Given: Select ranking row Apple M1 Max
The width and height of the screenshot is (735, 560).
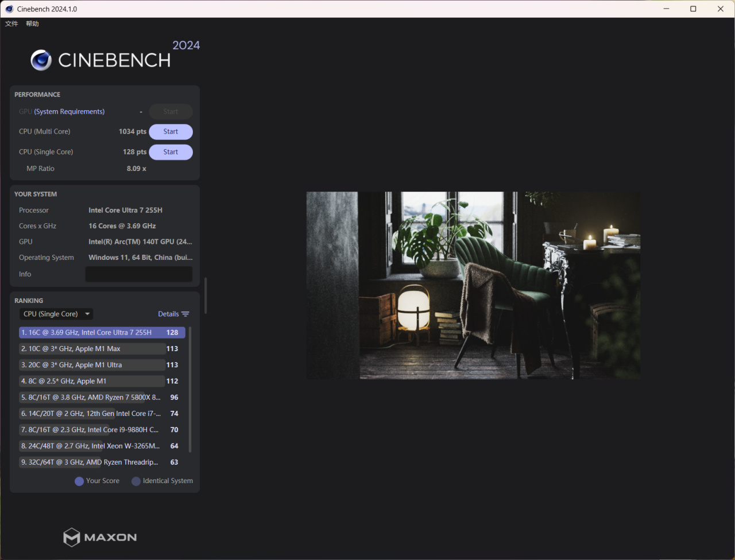Looking at the screenshot, I should click(x=102, y=349).
